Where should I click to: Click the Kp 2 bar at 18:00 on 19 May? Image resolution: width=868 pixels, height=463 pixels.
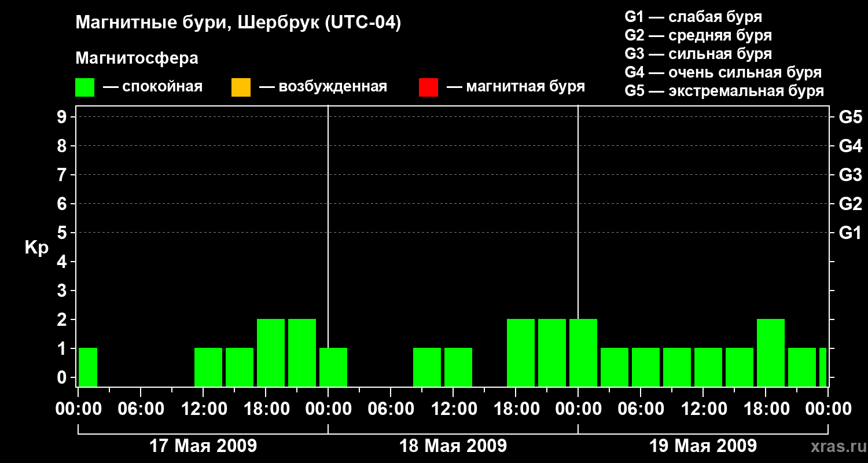click(x=771, y=352)
